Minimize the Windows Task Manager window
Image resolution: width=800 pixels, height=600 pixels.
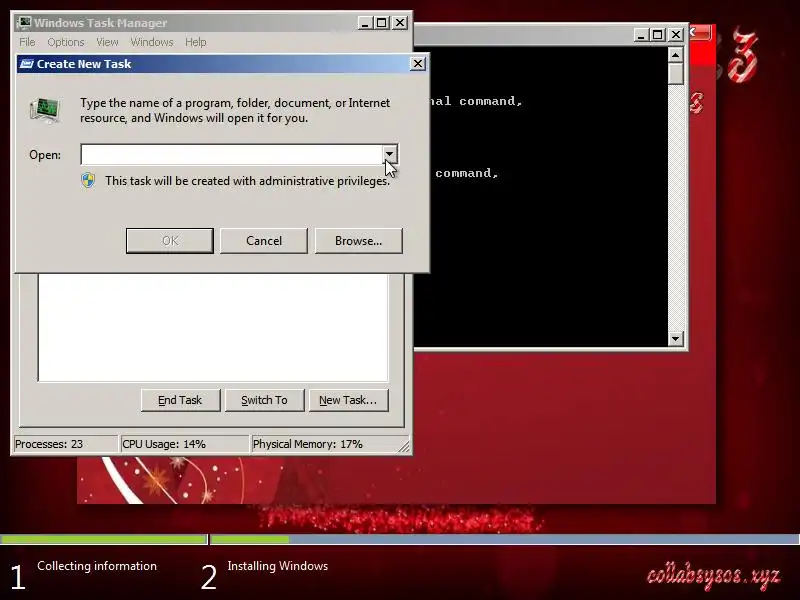365,22
